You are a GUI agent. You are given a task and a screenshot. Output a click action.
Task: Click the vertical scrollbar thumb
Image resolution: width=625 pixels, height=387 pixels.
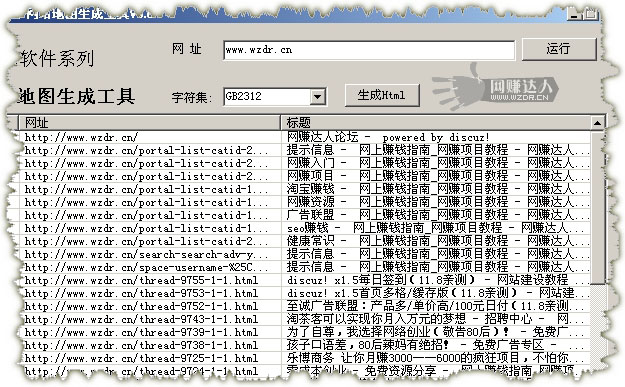coord(597,207)
